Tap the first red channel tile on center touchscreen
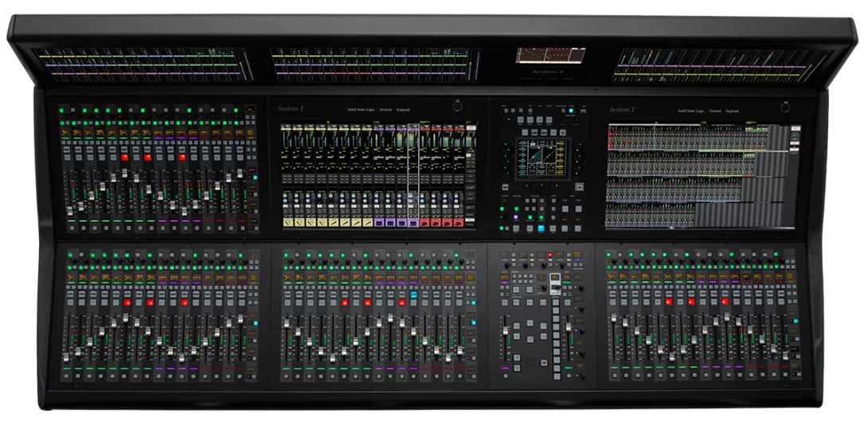 tap(425, 223)
